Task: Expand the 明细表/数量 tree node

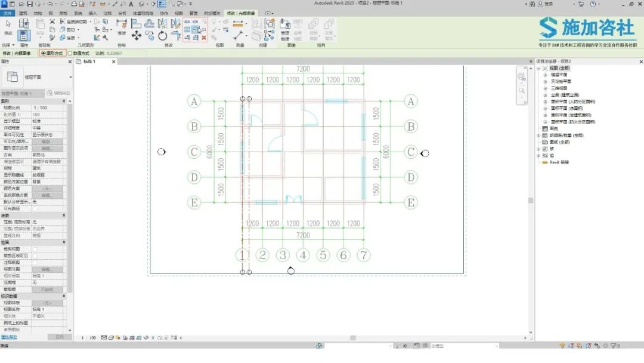Action: click(x=538, y=136)
